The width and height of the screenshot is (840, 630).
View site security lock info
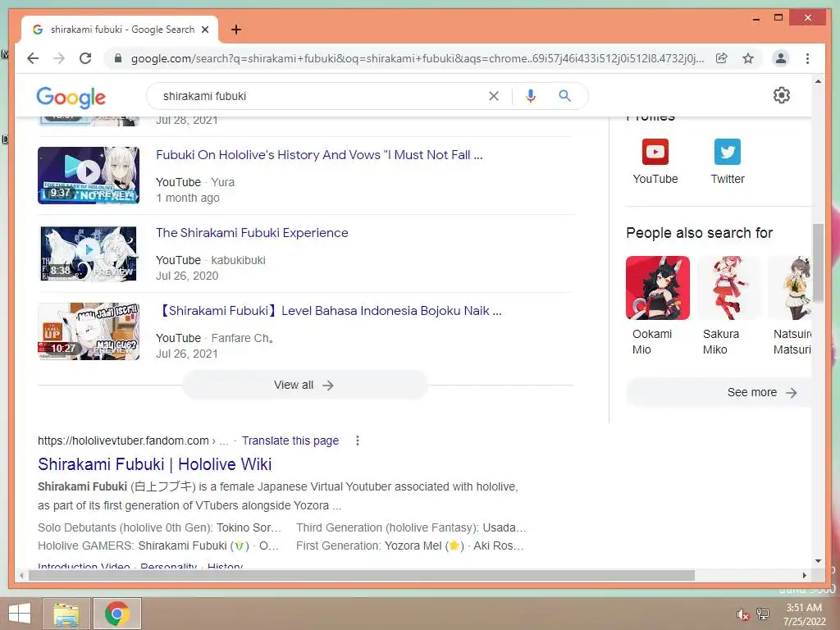(x=118, y=58)
